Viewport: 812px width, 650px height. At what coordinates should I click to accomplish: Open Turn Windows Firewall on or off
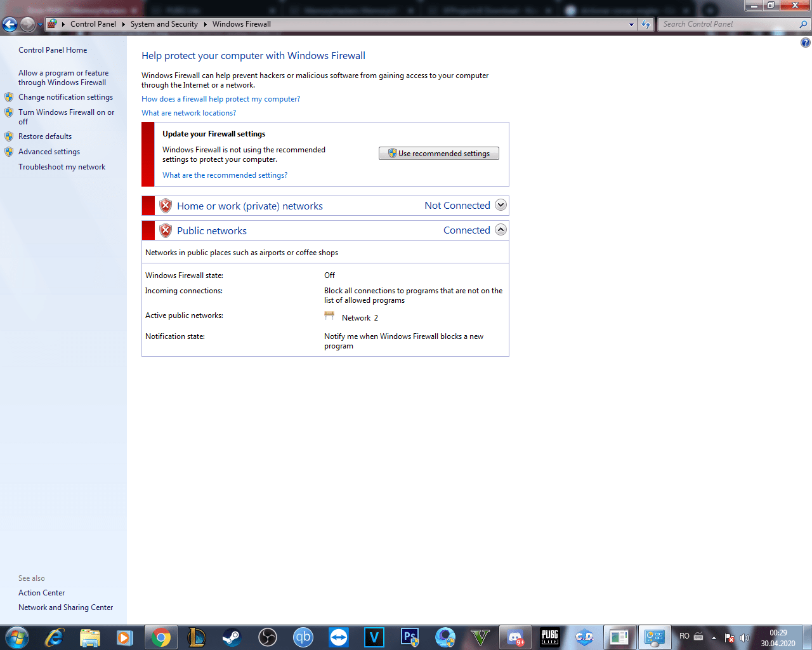[67, 117]
